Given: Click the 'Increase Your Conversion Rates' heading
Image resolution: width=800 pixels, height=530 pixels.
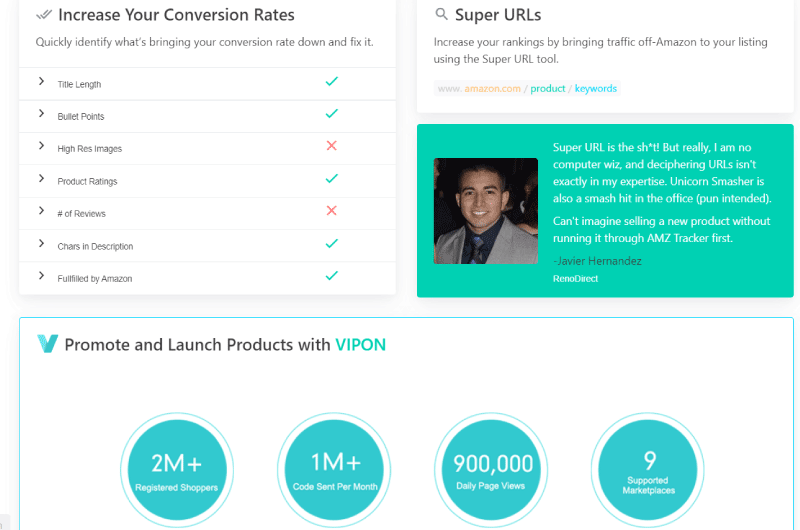Looking at the screenshot, I should click(177, 15).
